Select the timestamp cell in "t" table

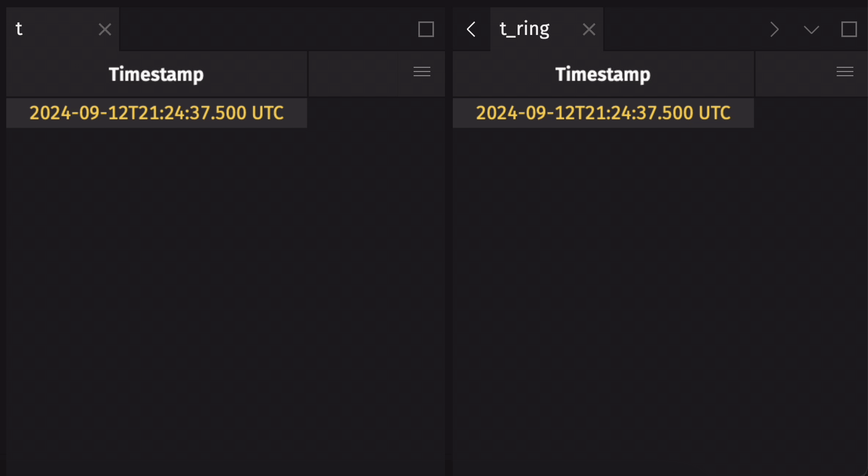(x=156, y=113)
